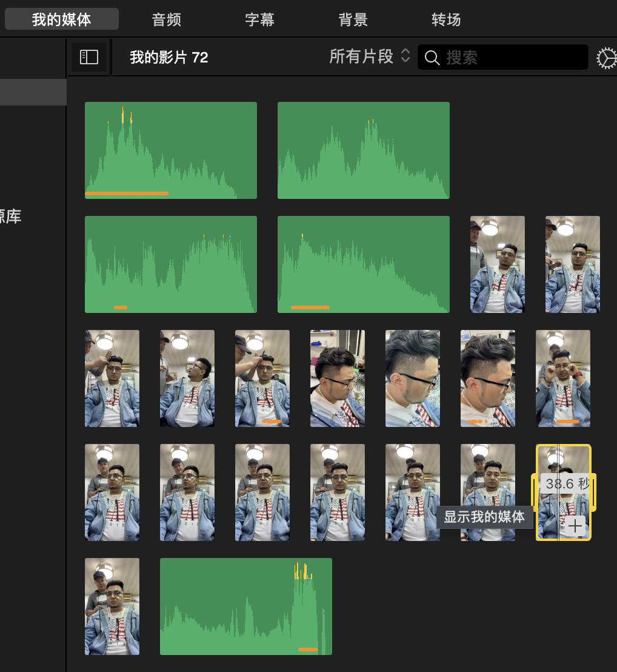
Task: Switch to the 音频 tab
Action: pyautogui.click(x=167, y=19)
